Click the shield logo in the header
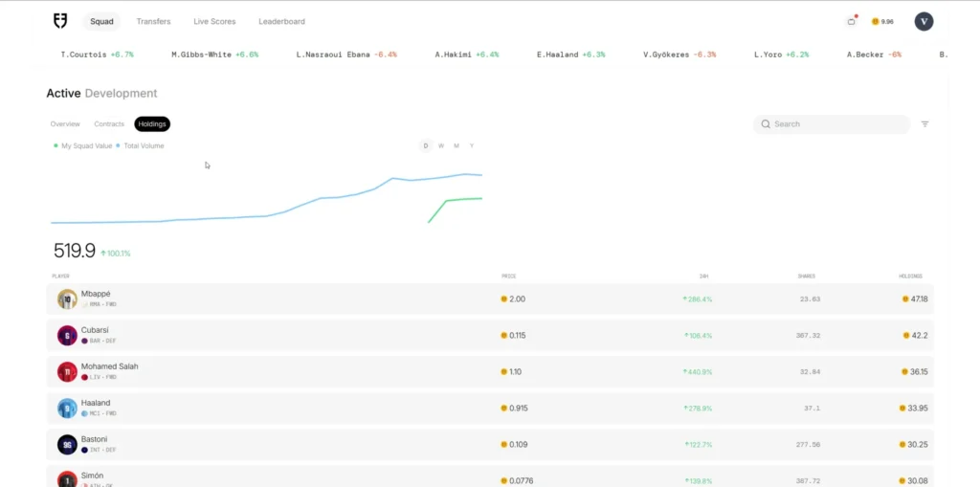This screenshot has height=487, width=980. (x=60, y=21)
